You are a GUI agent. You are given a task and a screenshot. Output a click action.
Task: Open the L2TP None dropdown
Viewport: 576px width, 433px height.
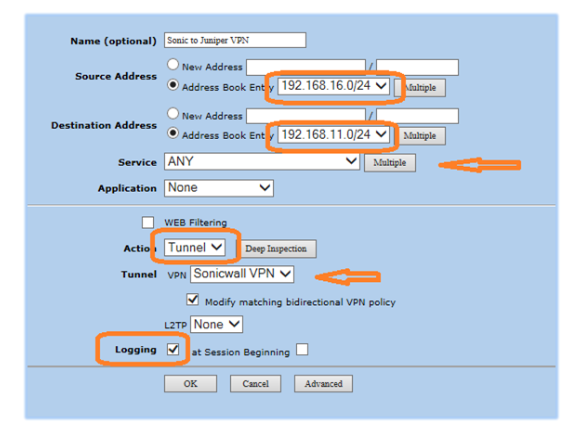click(216, 324)
